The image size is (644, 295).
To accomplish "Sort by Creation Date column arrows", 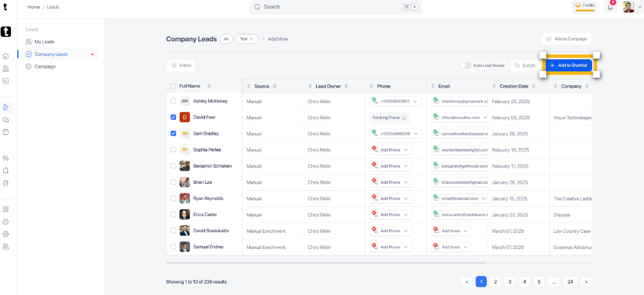I will pos(534,86).
